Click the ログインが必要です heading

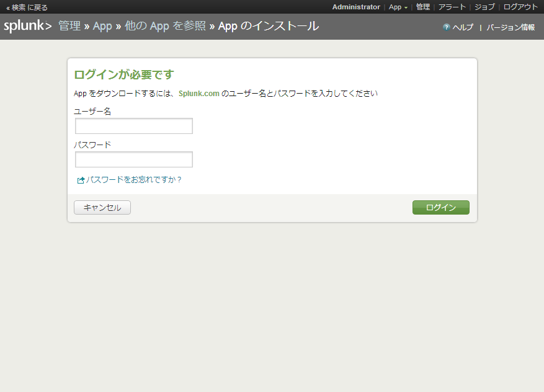coord(124,74)
